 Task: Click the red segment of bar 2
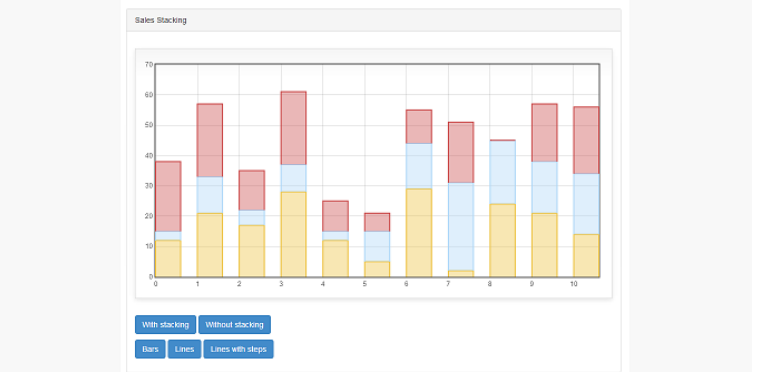(x=252, y=190)
